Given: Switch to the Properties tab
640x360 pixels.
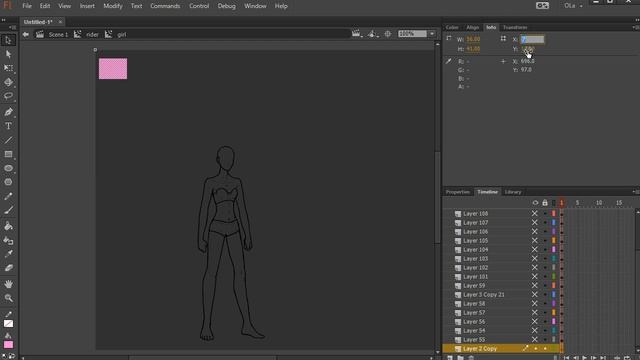Looking at the screenshot, I should click(x=458, y=192).
